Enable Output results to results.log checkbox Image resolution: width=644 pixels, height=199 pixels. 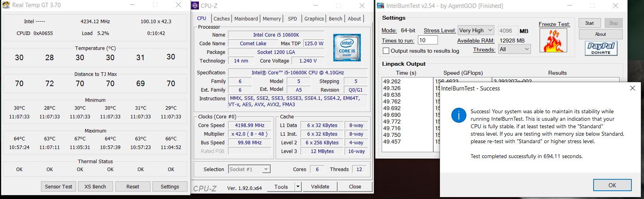pos(386,51)
